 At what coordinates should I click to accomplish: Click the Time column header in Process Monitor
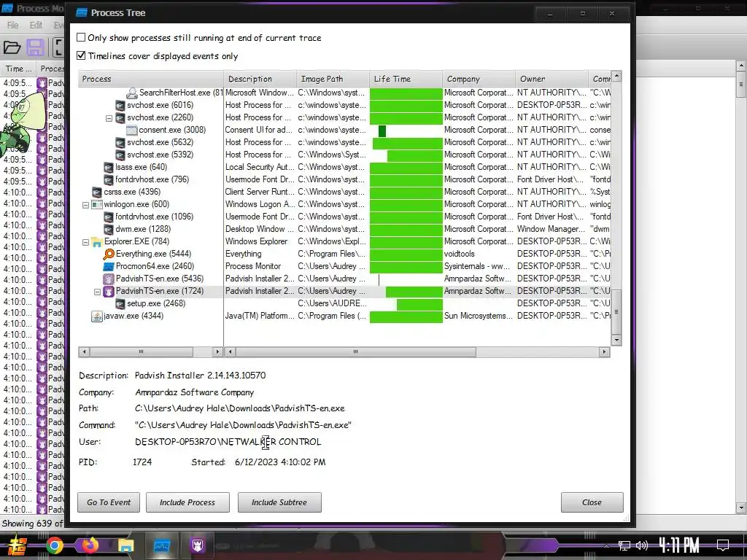tap(18, 69)
